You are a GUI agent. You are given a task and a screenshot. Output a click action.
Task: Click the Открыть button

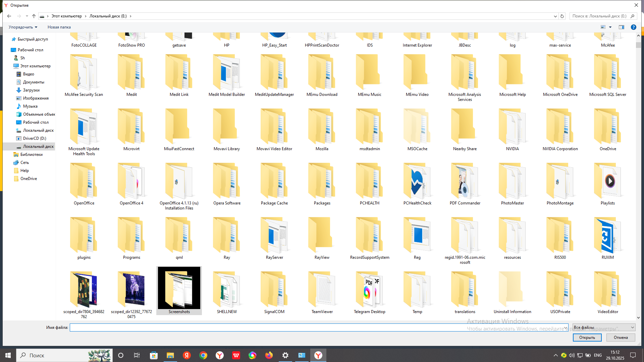tap(587, 338)
